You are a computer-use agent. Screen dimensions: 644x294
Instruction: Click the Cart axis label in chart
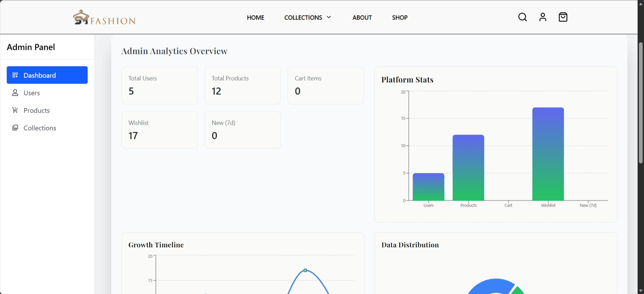tap(508, 205)
